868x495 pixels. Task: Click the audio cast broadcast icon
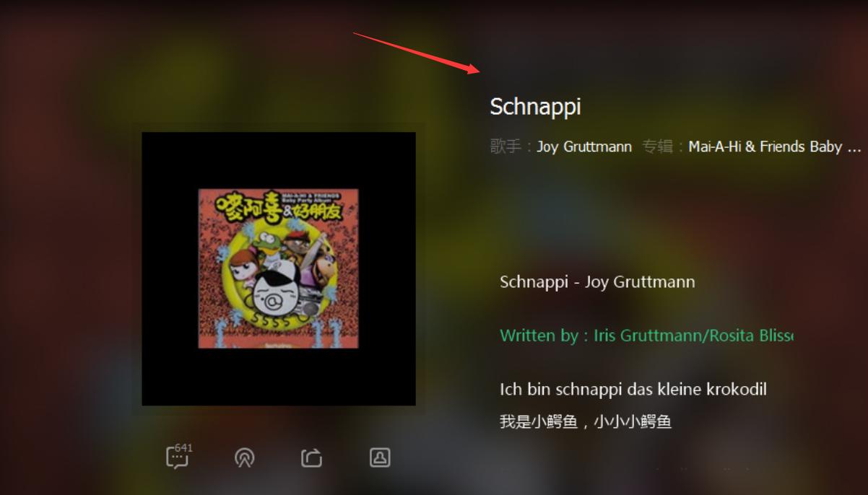pyautogui.click(x=245, y=457)
